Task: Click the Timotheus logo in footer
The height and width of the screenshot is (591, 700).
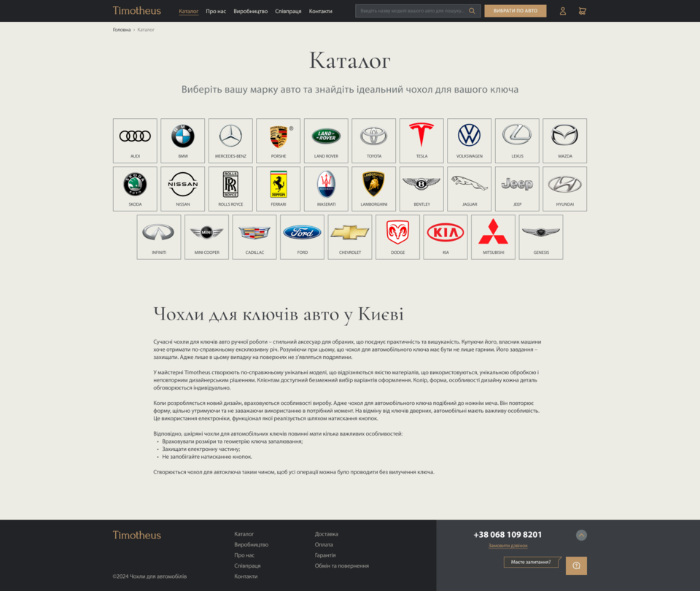Action: 136,535
